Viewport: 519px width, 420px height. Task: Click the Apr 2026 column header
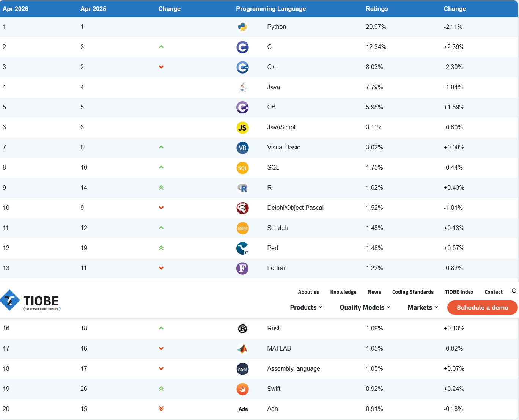point(16,9)
